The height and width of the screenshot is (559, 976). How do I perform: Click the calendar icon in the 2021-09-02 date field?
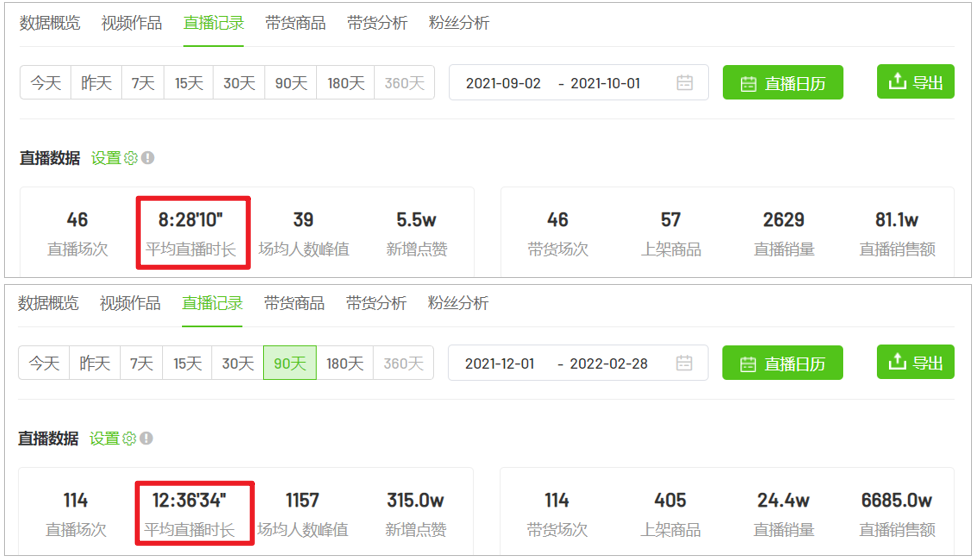pos(685,82)
